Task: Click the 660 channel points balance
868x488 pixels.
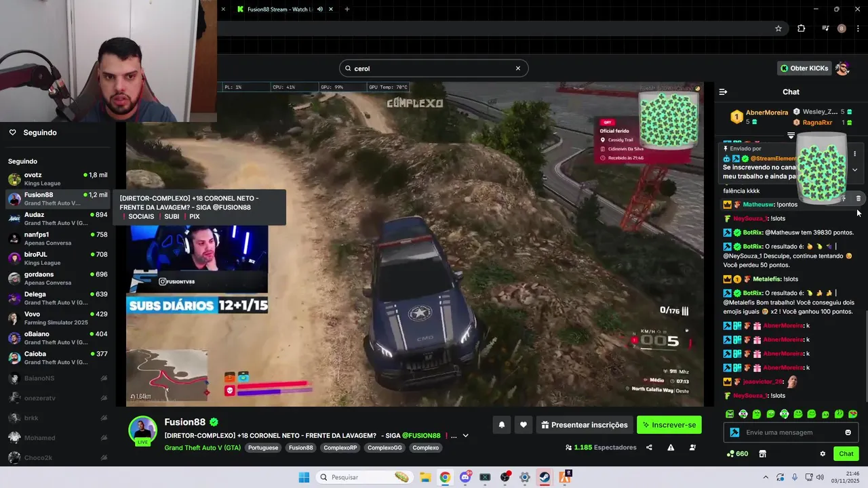Action: (737, 453)
